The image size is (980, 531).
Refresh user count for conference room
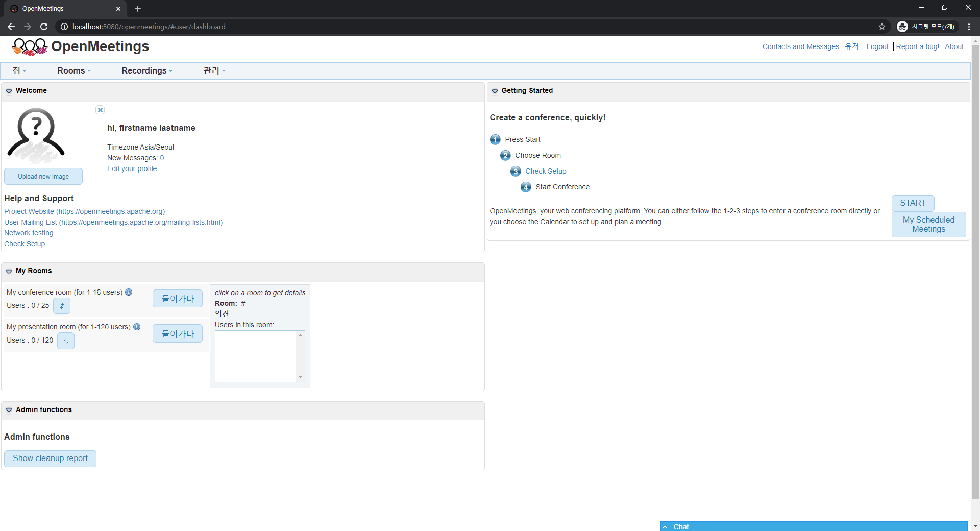[x=62, y=306]
